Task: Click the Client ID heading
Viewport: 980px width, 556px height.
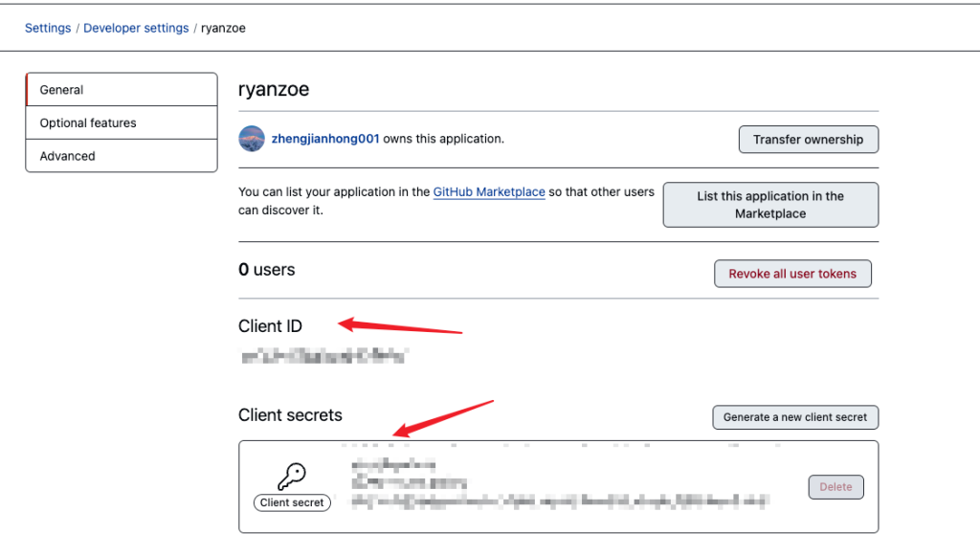Action: click(x=270, y=326)
